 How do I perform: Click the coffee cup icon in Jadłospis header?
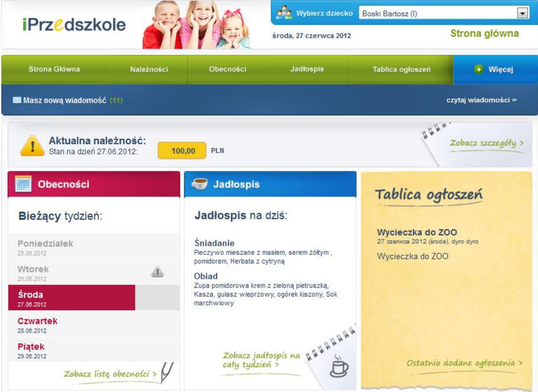200,184
